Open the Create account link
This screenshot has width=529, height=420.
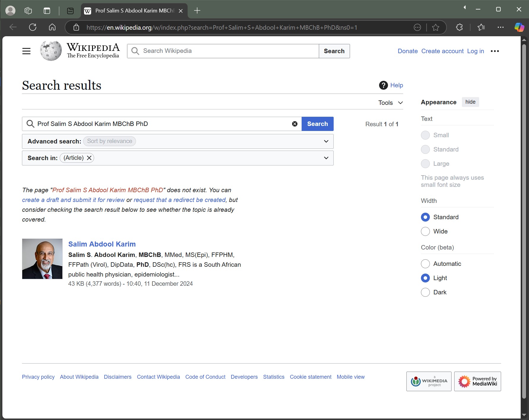(x=442, y=51)
